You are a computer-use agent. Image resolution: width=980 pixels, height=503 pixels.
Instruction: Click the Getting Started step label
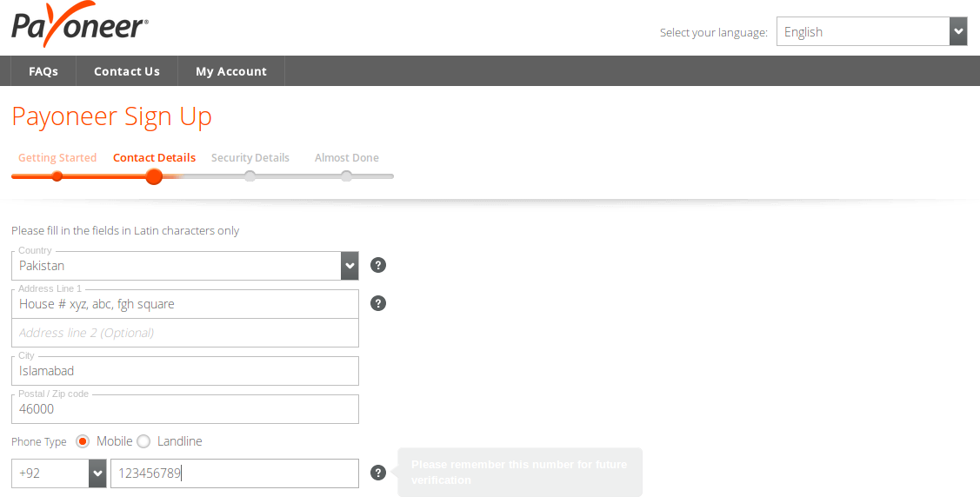(57, 158)
